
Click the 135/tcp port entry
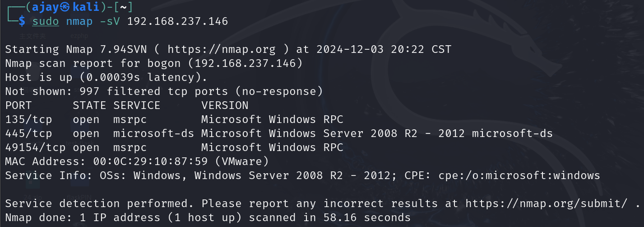[x=28, y=120]
